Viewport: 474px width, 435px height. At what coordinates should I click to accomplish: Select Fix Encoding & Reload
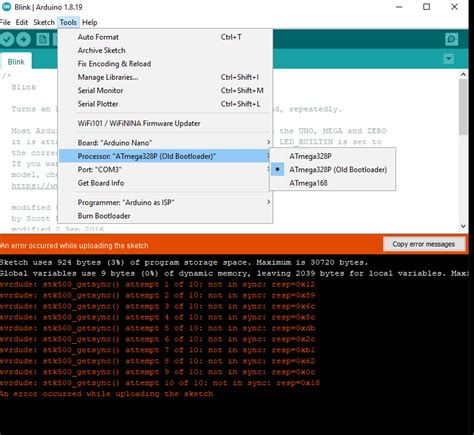coord(165,64)
